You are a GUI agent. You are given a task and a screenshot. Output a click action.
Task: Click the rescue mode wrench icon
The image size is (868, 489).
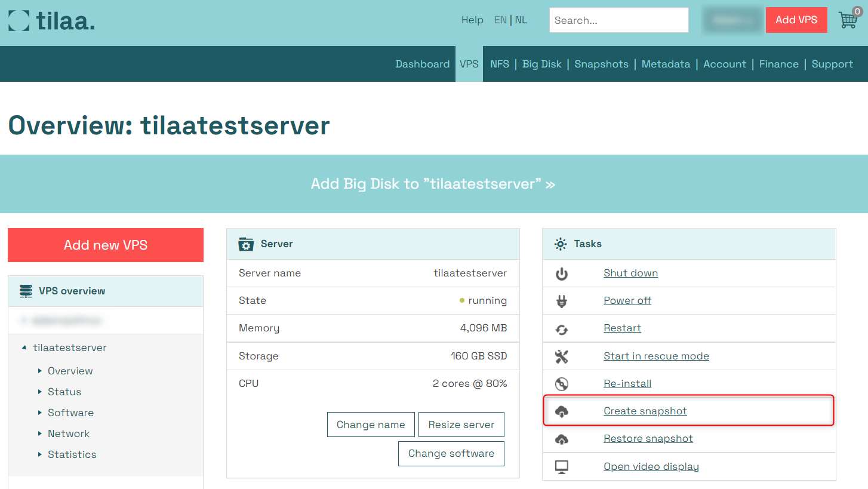coord(562,356)
